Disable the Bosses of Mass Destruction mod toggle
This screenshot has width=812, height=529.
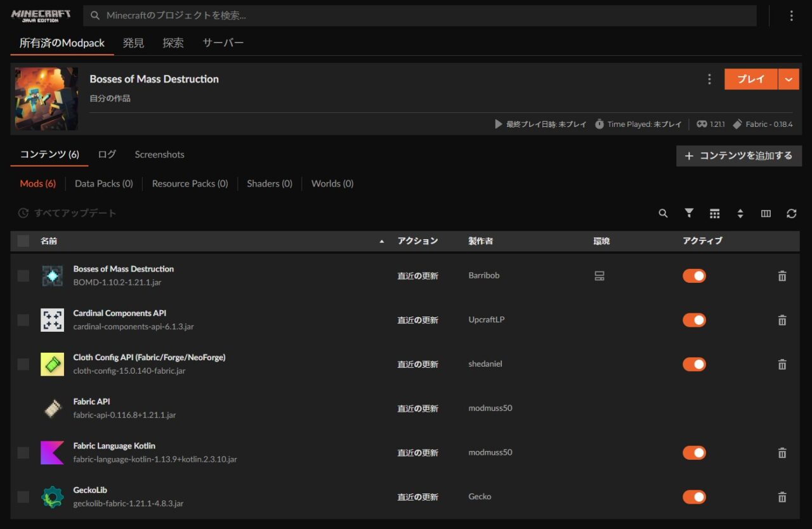pos(694,276)
